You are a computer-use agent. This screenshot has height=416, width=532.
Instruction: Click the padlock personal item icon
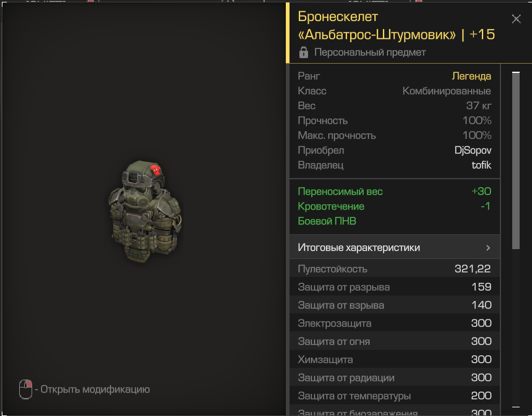303,53
